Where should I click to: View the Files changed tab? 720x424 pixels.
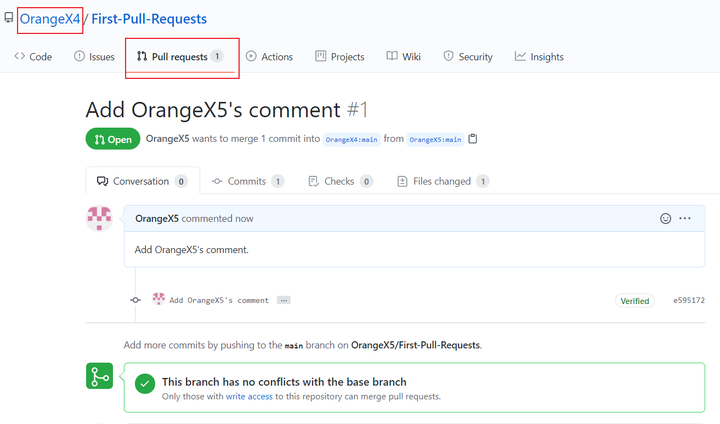pos(443,181)
